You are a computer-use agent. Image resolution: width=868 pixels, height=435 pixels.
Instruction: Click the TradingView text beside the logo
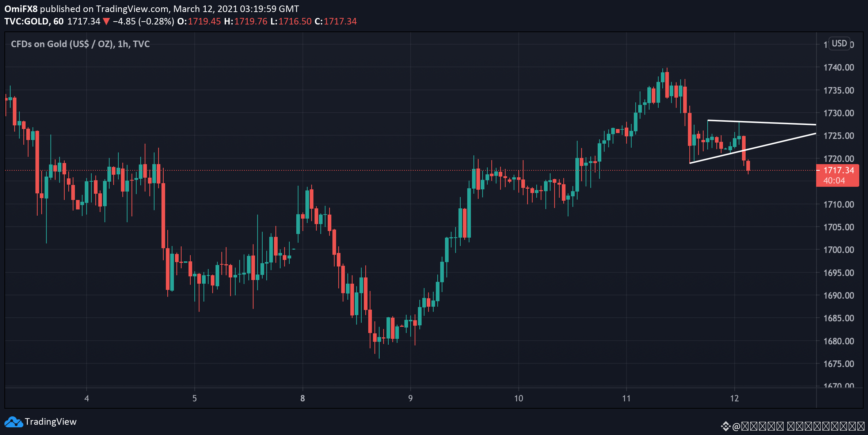click(51, 422)
